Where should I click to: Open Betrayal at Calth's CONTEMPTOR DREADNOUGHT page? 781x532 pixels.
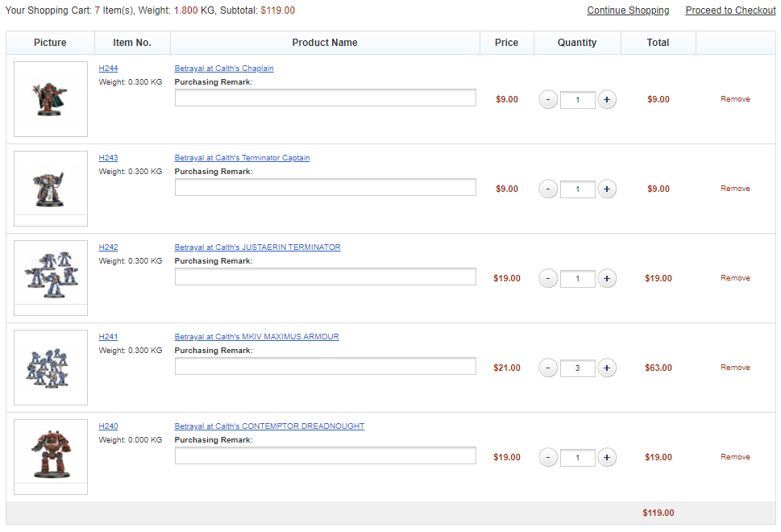point(269,426)
